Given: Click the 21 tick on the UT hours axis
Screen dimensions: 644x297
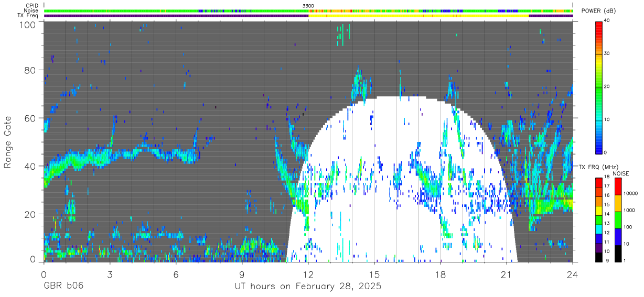Looking at the screenshot, I should (x=507, y=274).
